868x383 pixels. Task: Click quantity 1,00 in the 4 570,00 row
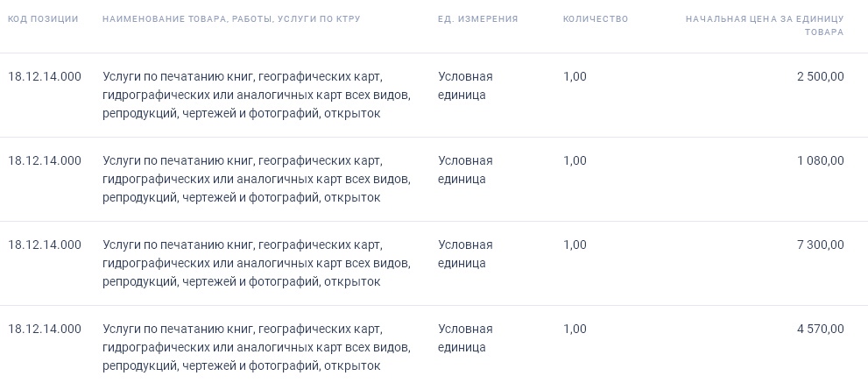(575, 329)
